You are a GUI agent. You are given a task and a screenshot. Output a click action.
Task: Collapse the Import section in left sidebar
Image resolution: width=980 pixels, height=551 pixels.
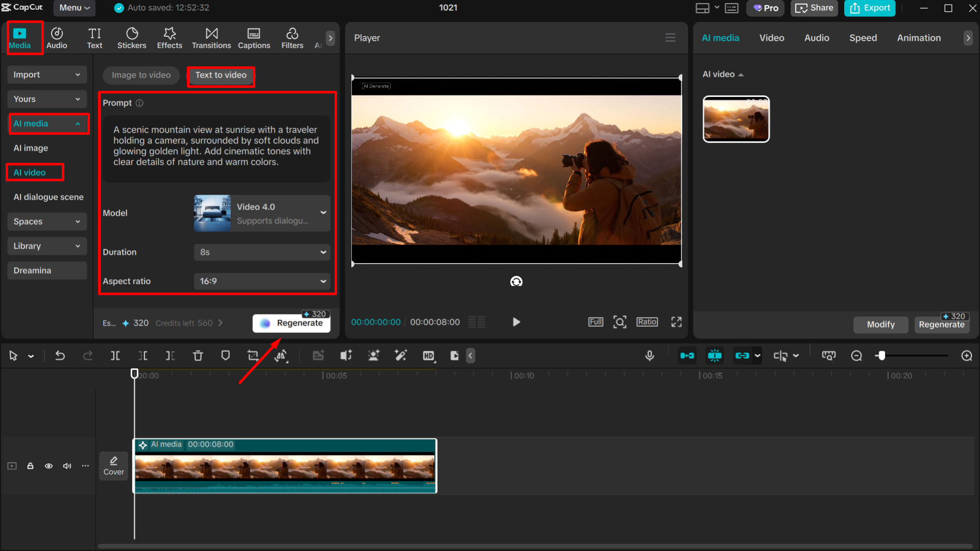pos(46,75)
